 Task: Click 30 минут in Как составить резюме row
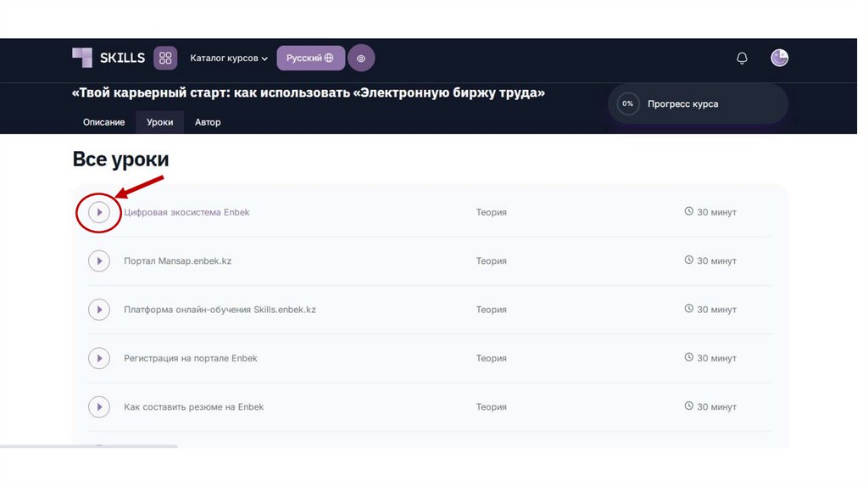pos(716,407)
